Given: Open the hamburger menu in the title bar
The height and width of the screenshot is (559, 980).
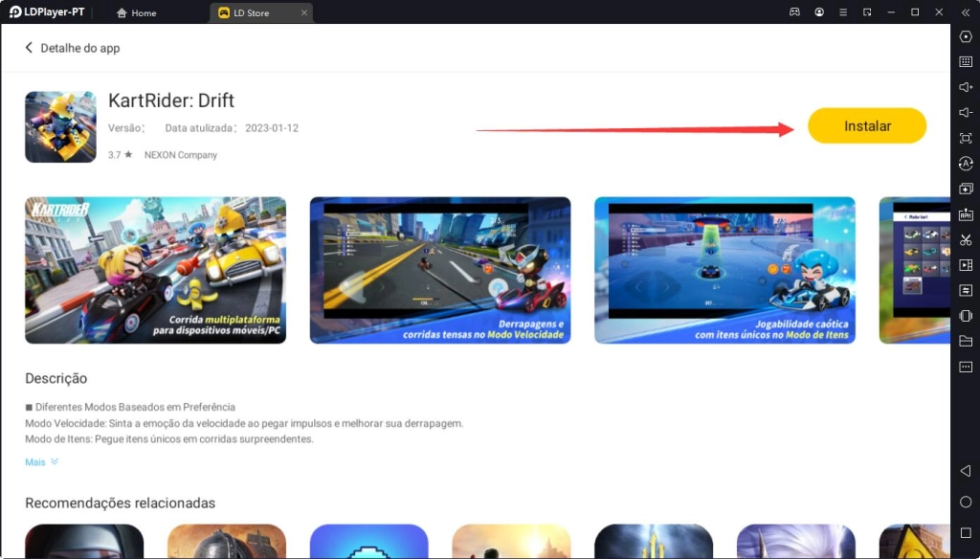Looking at the screenshot, I should click(x=842, y=12).
